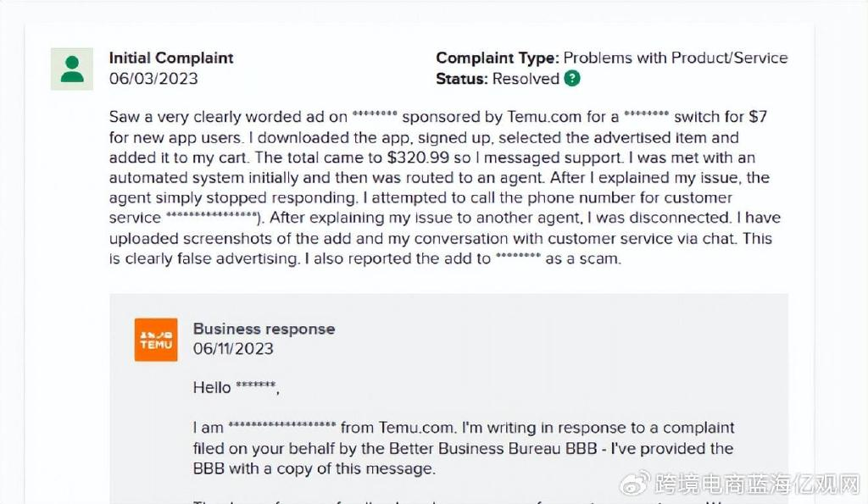
Task: Click the Status: Resolved text
Action: coord(498,79)
